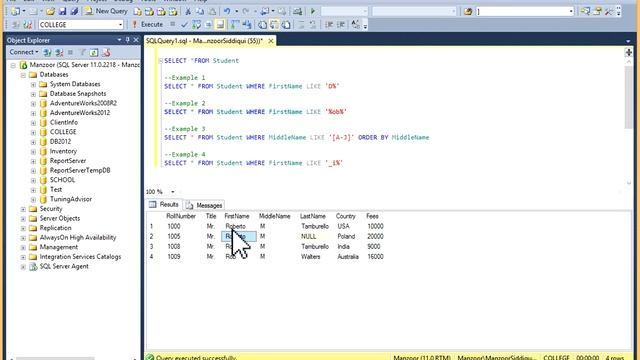Click the Filter funnel icon in Object Explorer
The height and width of the screenshot is (360, 640).
coord(82,52)
